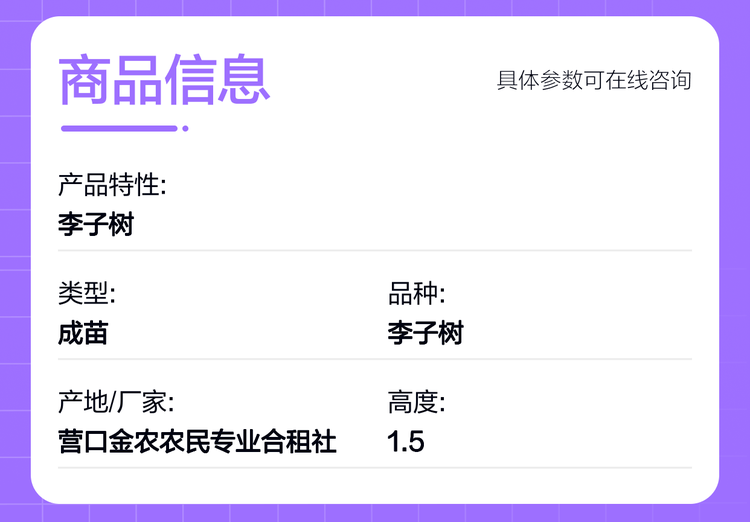Select the 类型 label
750x522 pixels.
coord(86,294)
